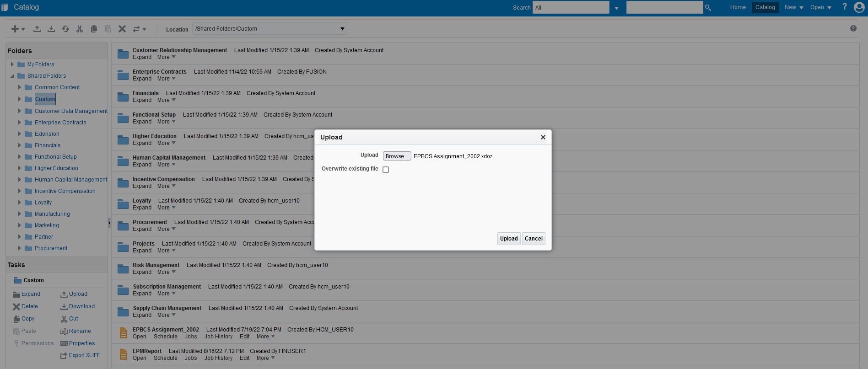The height and width of the screenshot is (369, 868).
Task: Select Extension folder in Folders tree
Action: coord(47,134)
